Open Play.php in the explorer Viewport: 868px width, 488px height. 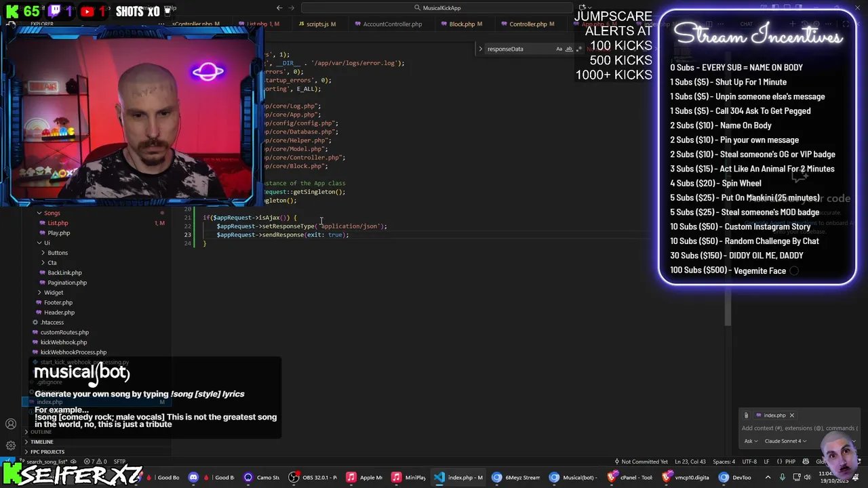coord(58,233)
